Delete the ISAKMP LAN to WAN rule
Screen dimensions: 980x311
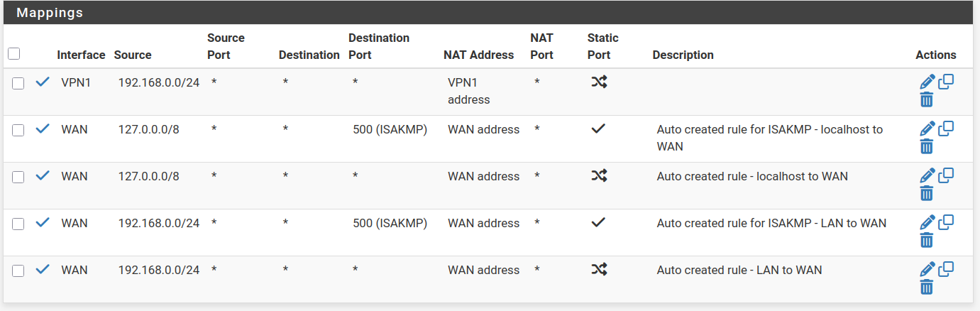coord(926,241)
